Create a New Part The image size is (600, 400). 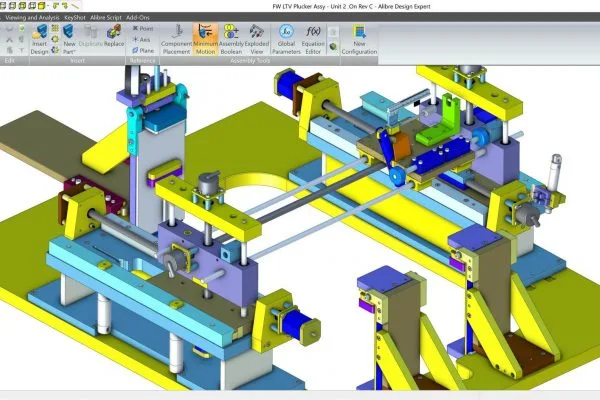pos(69,39)
